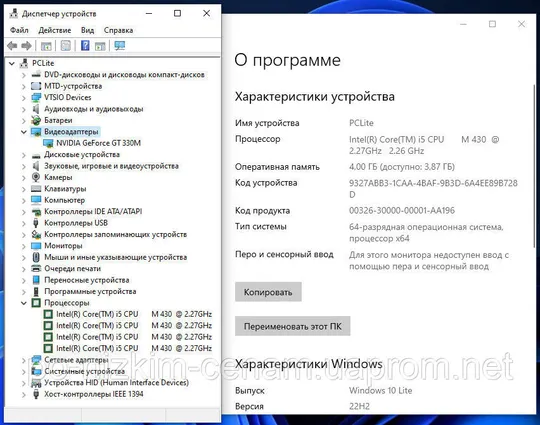Click the Очереди печати printer icon

click(x=36, y=269)
